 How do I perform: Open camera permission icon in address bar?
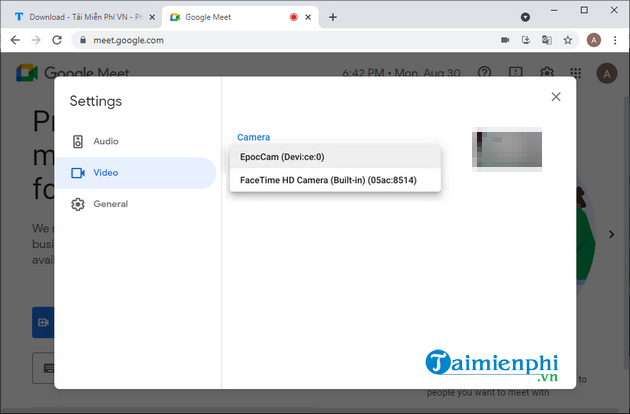[x=505, y=40]
